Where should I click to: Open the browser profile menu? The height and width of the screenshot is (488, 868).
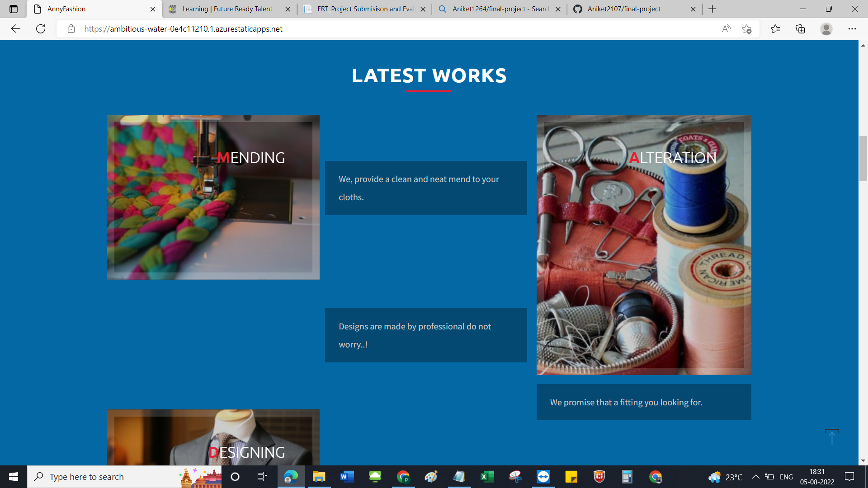click(826, 29)
